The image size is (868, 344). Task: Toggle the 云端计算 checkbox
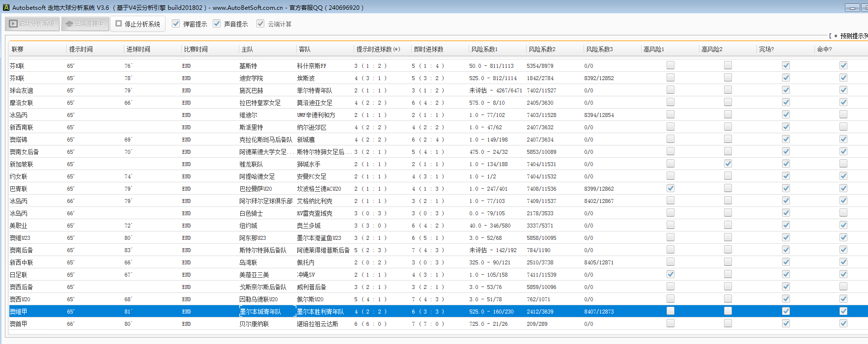click(260, 24)
